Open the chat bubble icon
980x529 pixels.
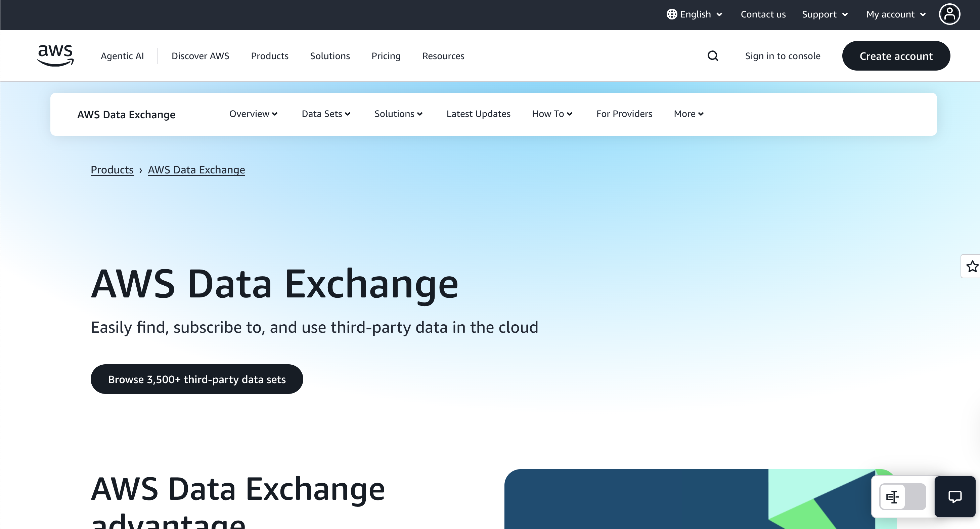click(x=955, y=497)
